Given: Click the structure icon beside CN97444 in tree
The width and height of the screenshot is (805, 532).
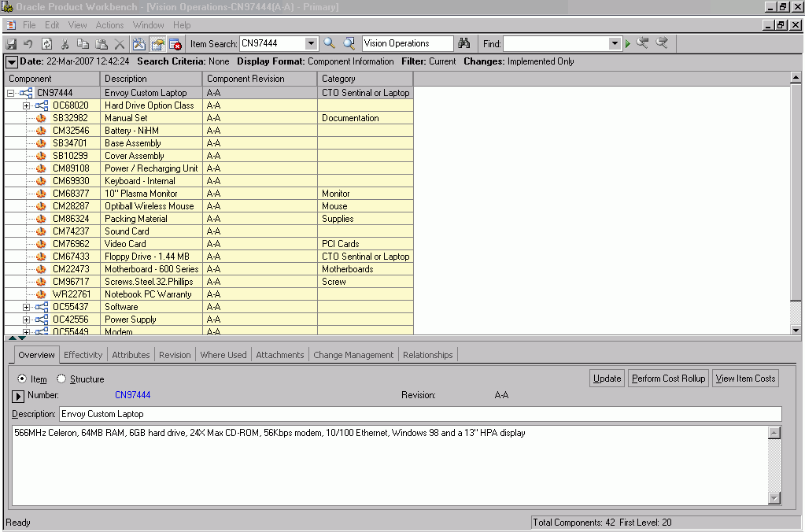Looking at the screenshot, I should 26,93.
